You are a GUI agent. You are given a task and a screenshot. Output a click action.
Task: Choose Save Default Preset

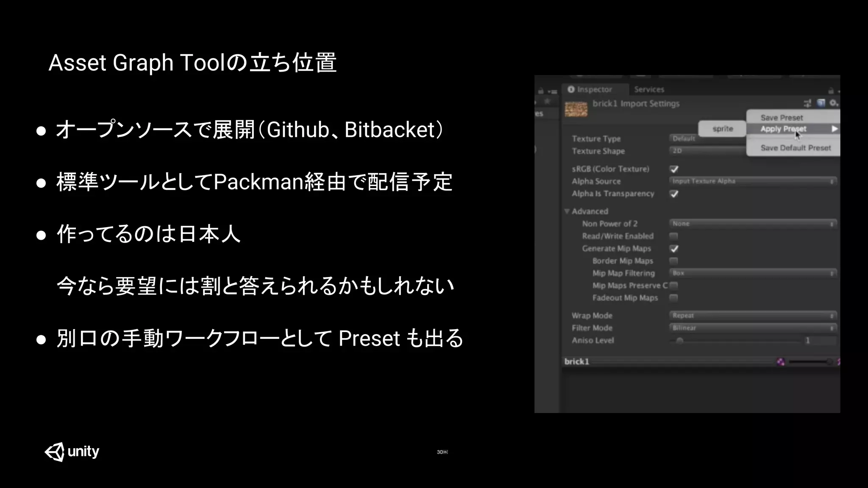[x=793, y=148]
